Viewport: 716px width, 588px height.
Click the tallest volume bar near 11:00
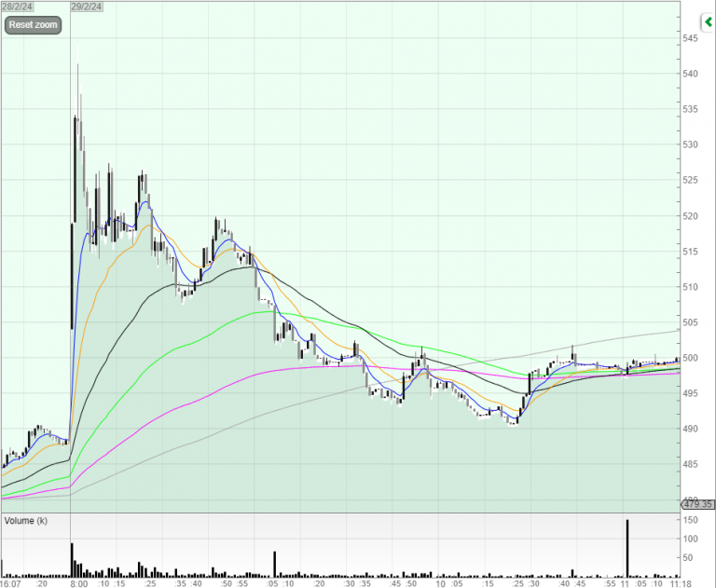pos(627,550)
